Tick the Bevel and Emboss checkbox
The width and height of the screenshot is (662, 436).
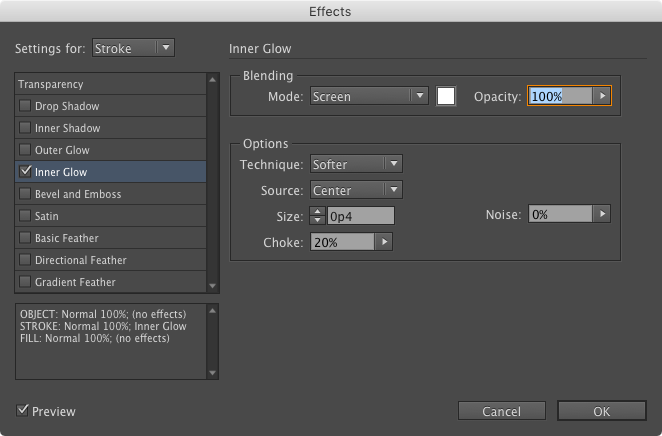pos(25,193)
